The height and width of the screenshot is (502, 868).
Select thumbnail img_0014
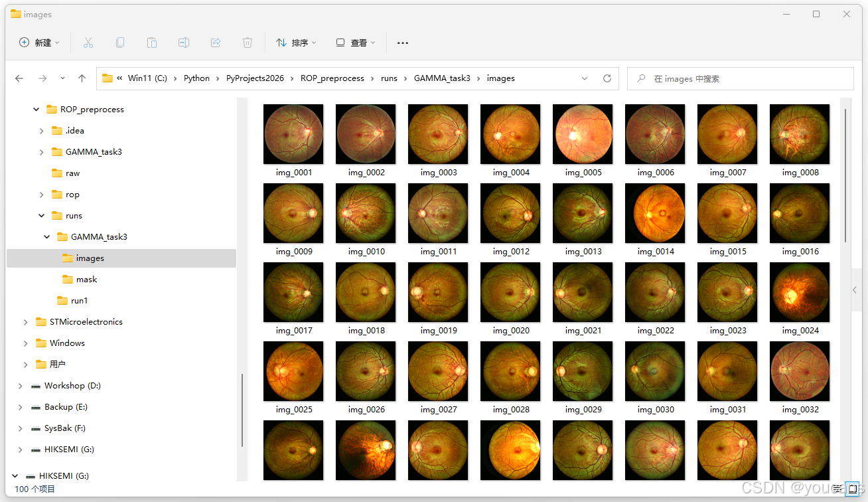point(655,212)
